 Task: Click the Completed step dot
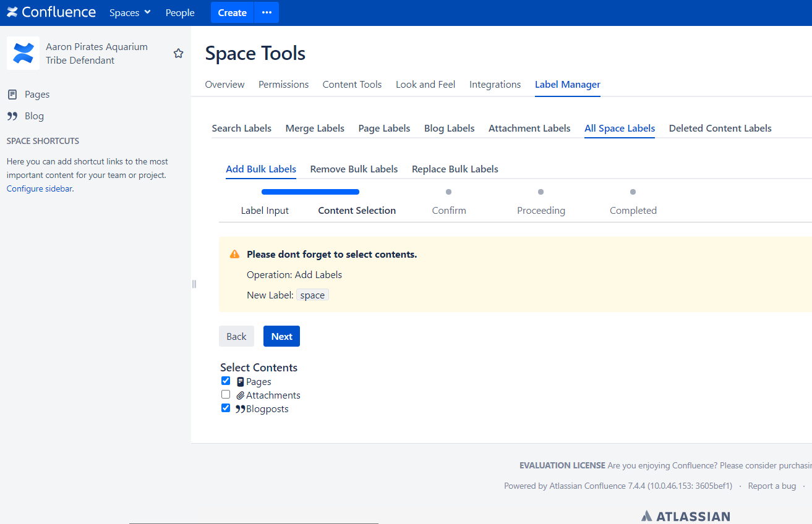pos(633,192)
